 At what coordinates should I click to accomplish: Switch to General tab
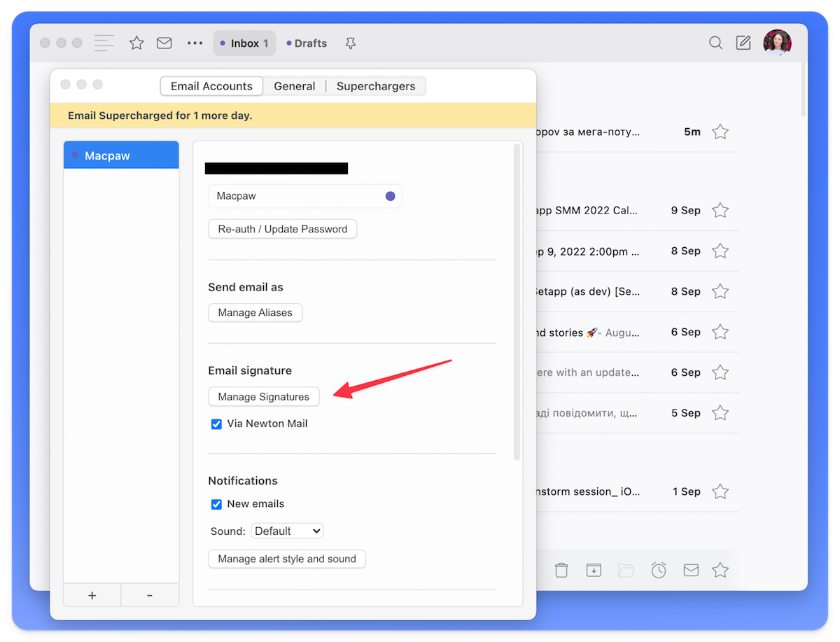point(295,86)
